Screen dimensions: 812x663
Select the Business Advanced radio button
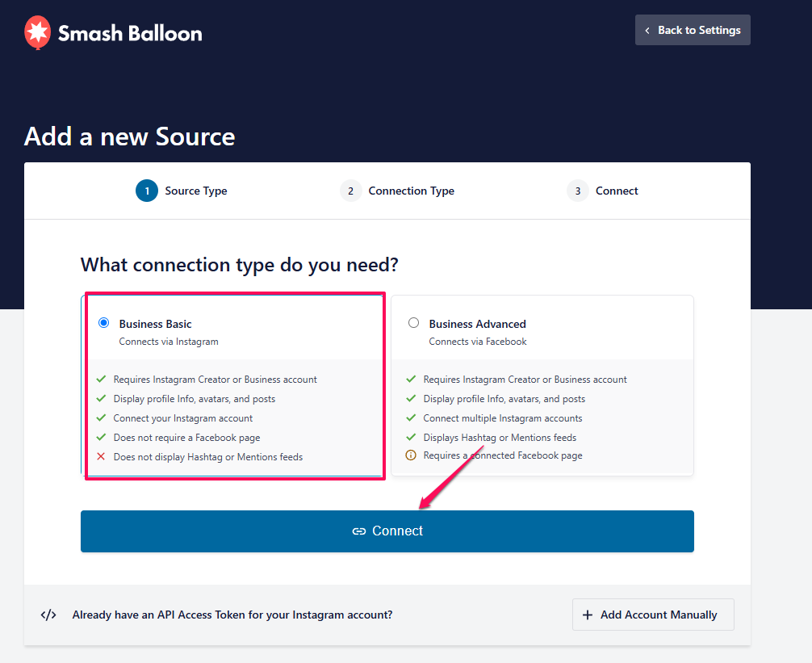click(414, 323)
